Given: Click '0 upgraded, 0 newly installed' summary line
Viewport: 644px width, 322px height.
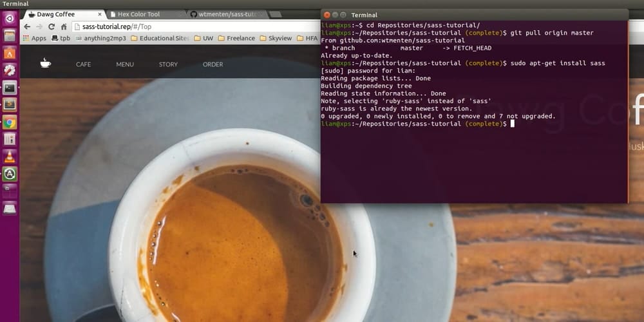Looking at the screenshot, I should pos(438,116).
